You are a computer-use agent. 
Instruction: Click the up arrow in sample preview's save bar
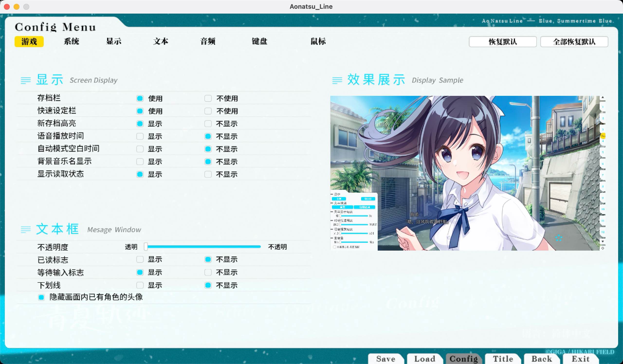coord(603,98)
